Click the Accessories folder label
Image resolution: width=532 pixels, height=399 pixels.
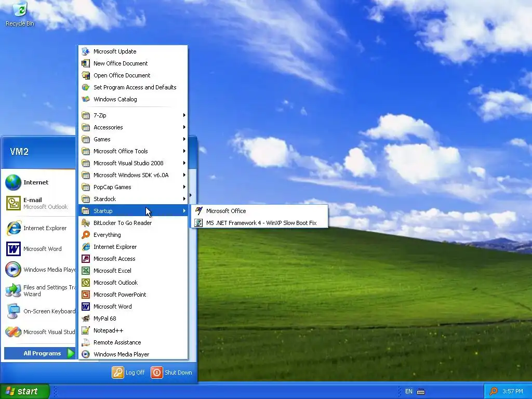(108, 127)
